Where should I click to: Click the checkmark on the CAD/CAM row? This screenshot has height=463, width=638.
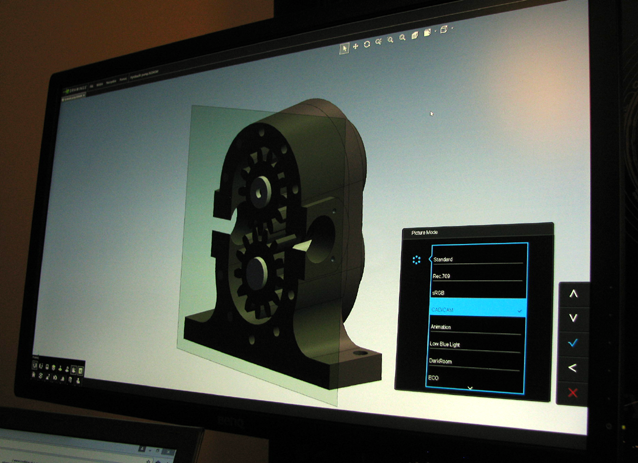click(x=520, y=311)
